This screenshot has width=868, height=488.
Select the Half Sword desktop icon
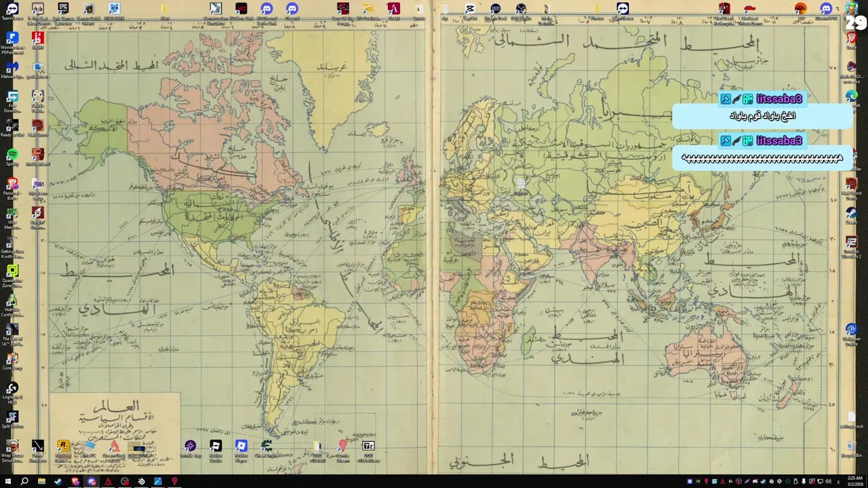[38, 128]
